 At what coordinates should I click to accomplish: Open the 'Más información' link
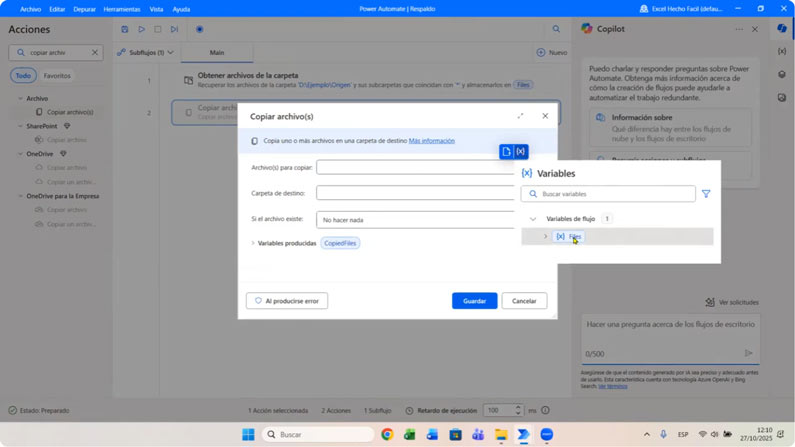click(431, 141)
